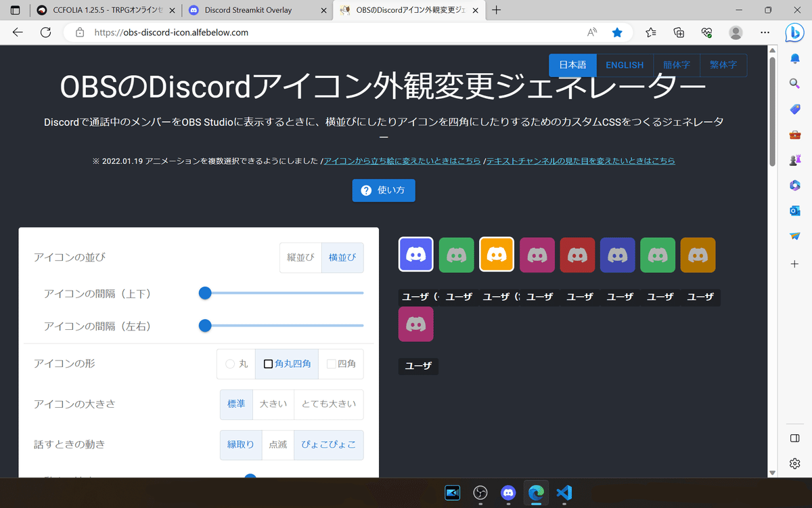Viewport: 812px width, 508px height.
Task: Click the アイコンの間隔（左右）slider handle
Action: pos(205,326)
